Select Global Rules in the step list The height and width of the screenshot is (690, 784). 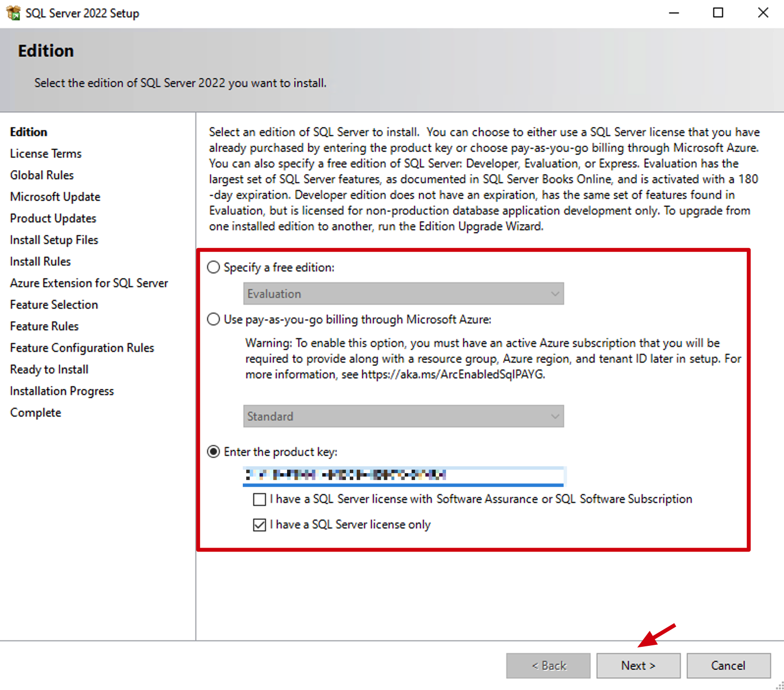(x=42, y=175)
